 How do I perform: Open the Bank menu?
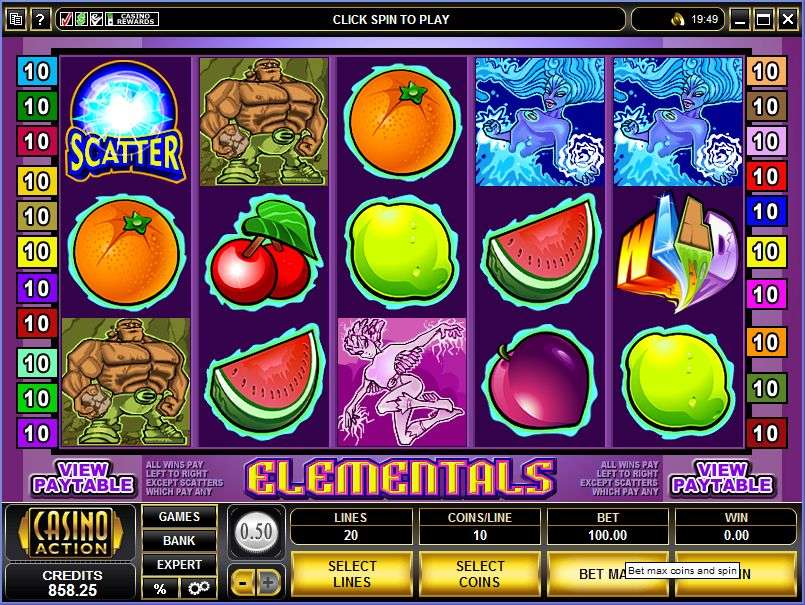[179, 540]
